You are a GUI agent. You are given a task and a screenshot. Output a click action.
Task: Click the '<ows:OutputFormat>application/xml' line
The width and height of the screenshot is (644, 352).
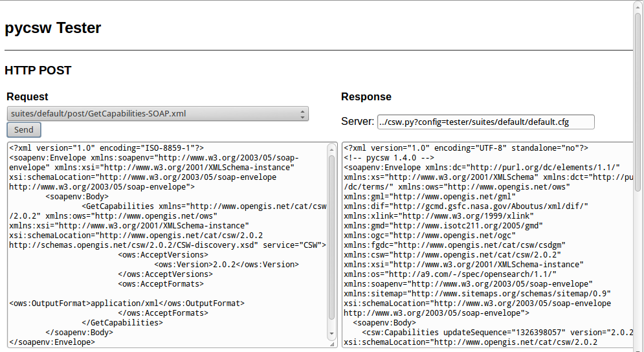[x=127, y=303]
